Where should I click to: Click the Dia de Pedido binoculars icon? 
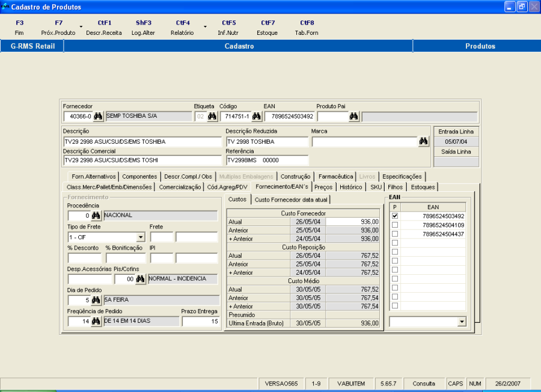96,300
